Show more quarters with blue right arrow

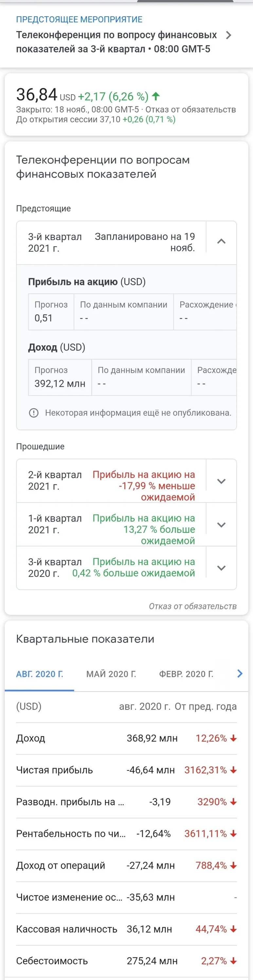[x=240, y=674]
